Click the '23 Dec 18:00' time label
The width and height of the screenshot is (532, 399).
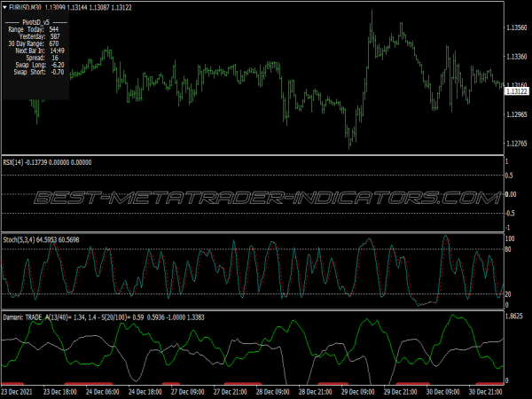(60, 392)
